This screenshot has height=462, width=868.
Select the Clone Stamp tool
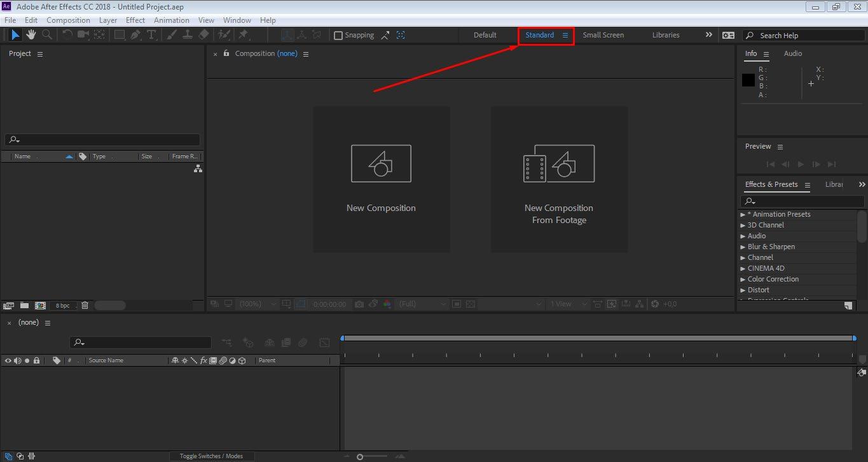(x=188, y=35)
